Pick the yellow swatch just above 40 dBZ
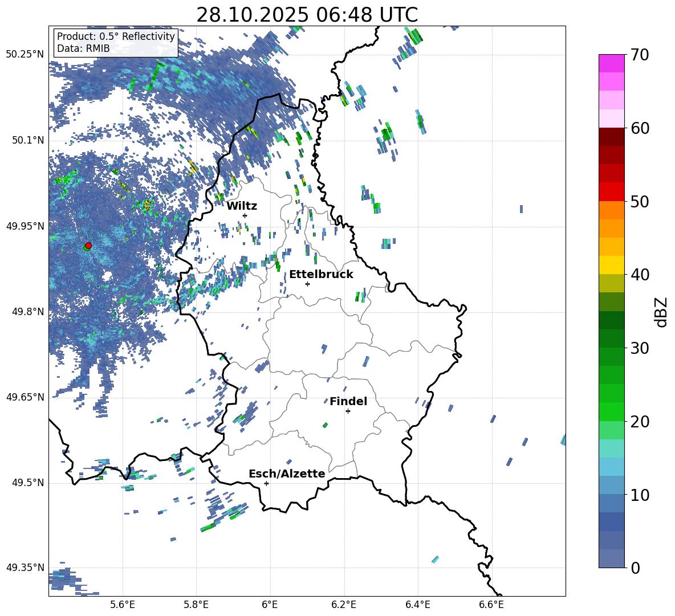Image resolution: width=675 pixels, height=616 pixels. point(612,265)
